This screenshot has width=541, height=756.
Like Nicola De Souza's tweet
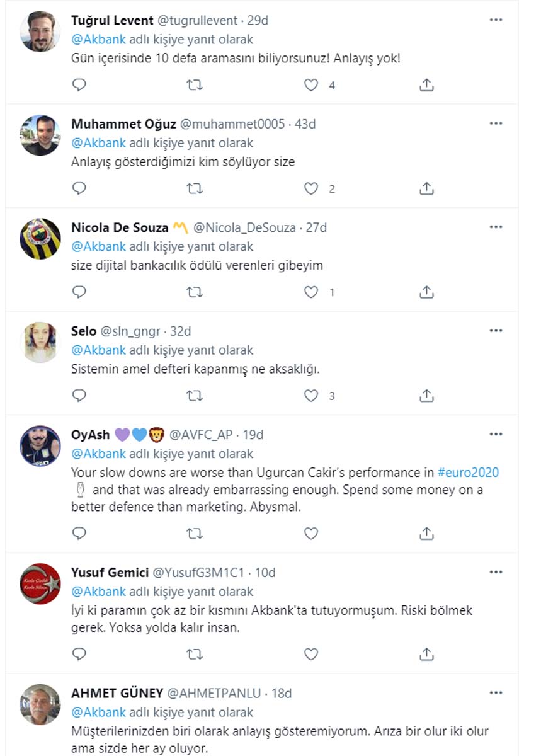(x=310, y=292)
